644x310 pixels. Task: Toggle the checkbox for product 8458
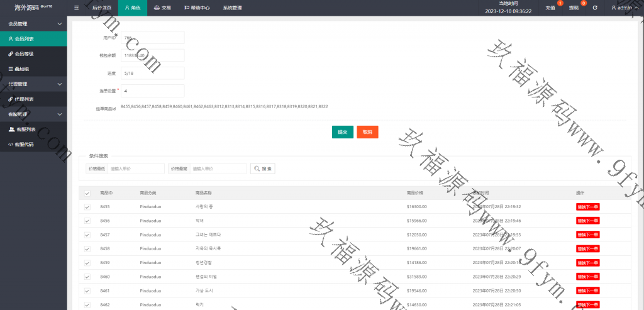(87, 248)
